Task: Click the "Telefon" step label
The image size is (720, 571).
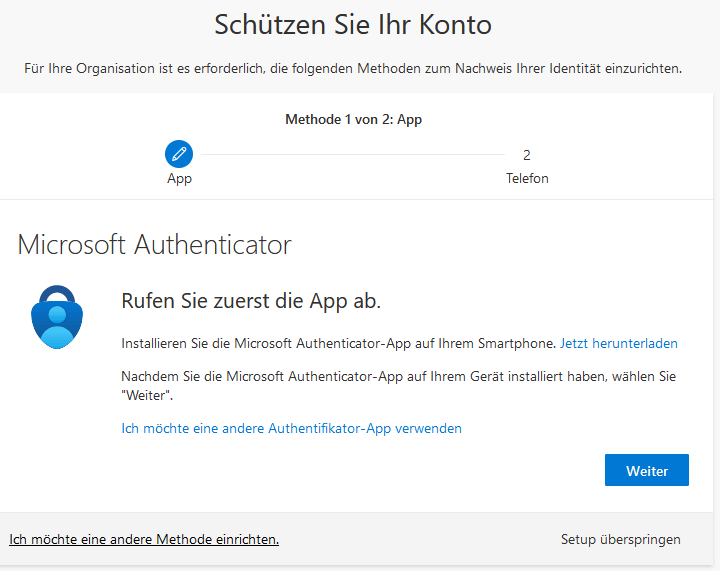Action: [x=527, y=179]
